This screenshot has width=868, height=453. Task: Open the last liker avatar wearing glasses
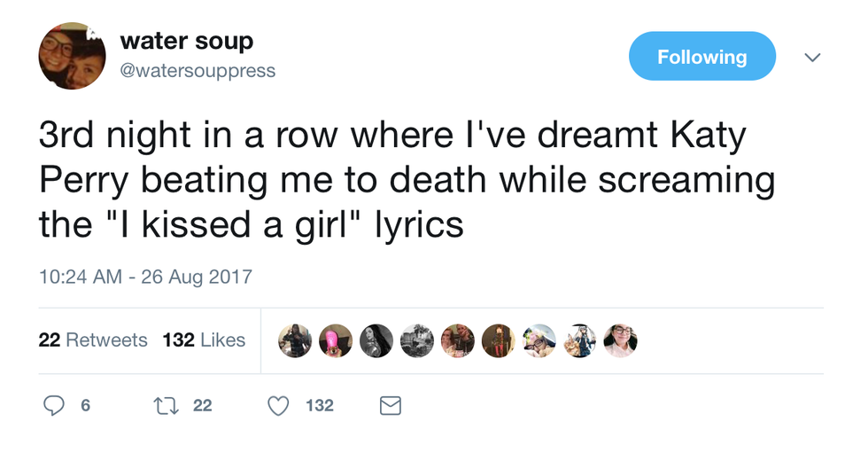click(x=620, y=340)
